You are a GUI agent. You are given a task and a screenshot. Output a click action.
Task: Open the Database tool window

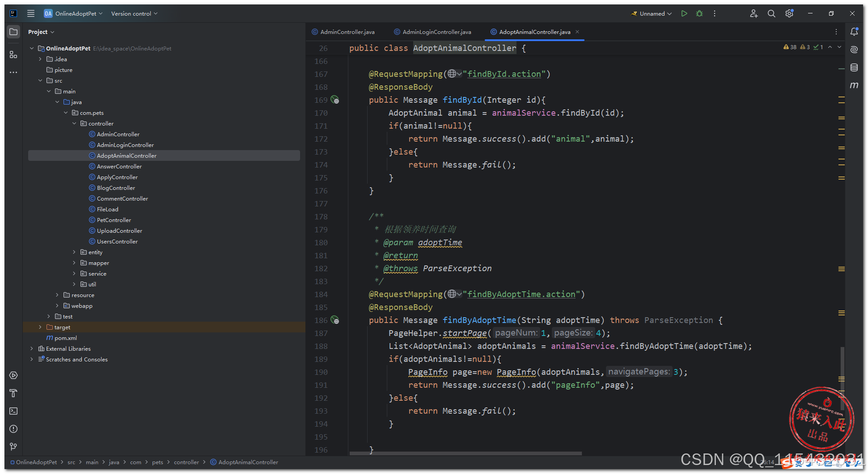click(x=854, y=67)
